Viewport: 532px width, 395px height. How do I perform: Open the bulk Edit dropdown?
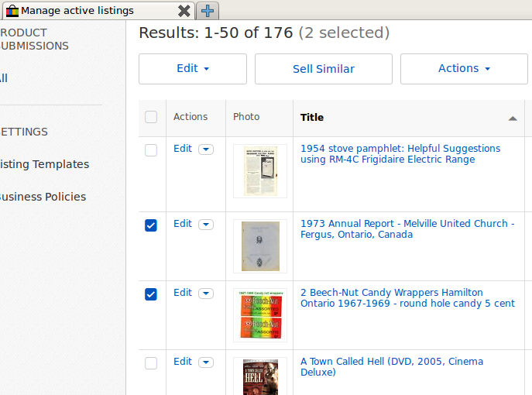tap(193, 69)
